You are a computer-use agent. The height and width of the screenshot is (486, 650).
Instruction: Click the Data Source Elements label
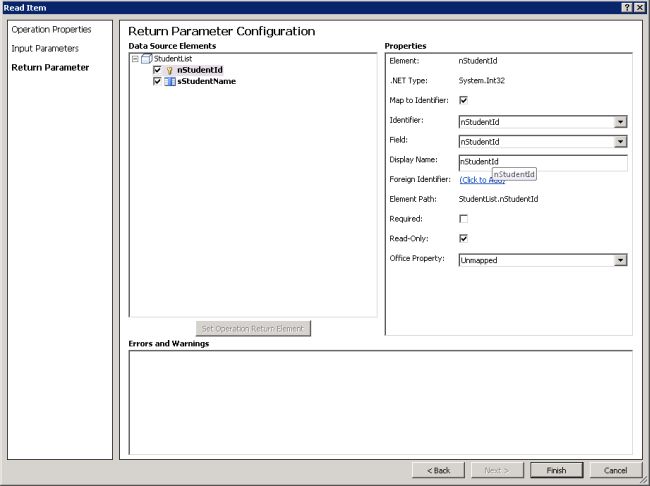[x=172, y=46]
